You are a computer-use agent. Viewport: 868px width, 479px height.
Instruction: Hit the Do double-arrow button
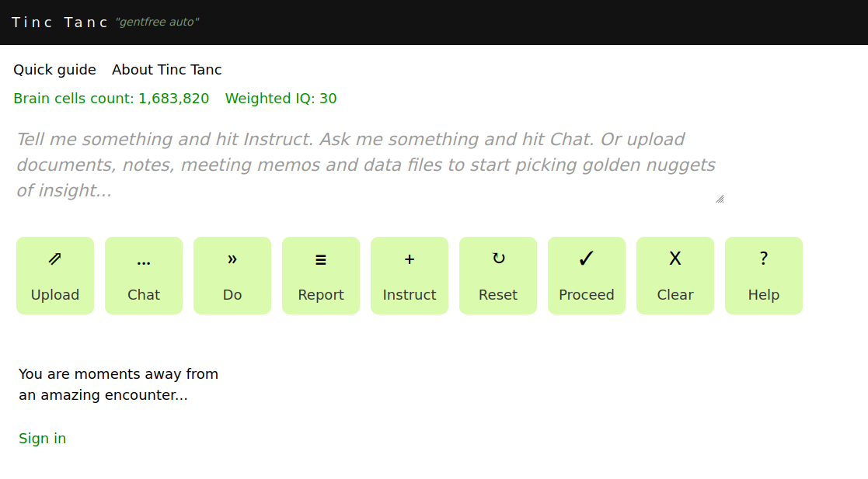(232, 276)
